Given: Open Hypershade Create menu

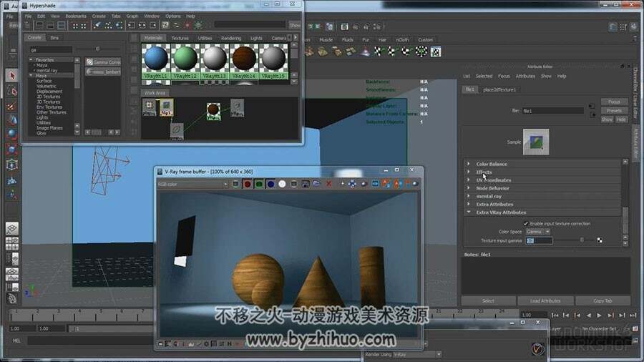Looking at the screenshot, I should point(99,16).
